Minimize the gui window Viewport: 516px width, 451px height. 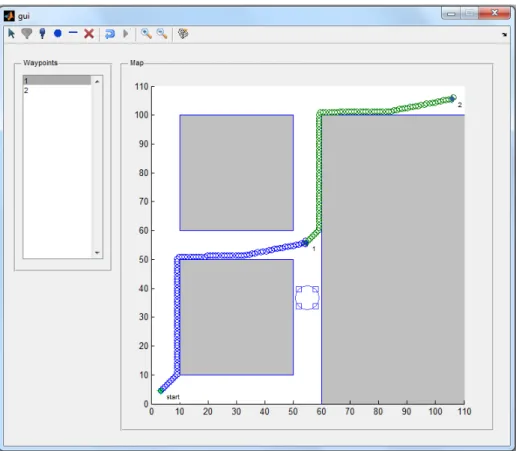(451, 13)
